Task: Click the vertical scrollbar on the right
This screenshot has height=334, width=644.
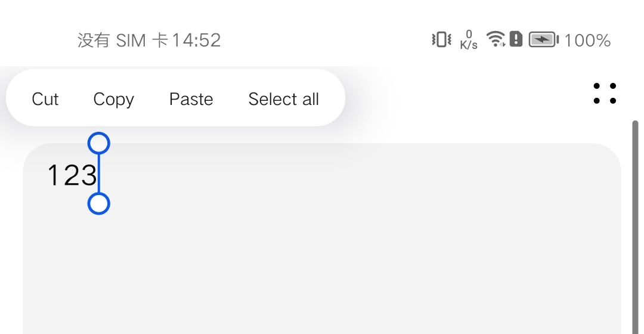Action: coord(635,227)
